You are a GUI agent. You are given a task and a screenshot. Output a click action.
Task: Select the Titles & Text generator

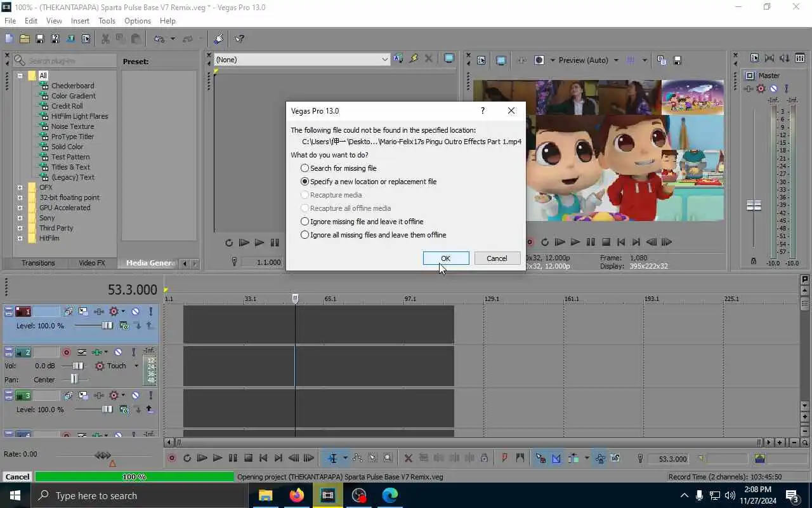70,167
